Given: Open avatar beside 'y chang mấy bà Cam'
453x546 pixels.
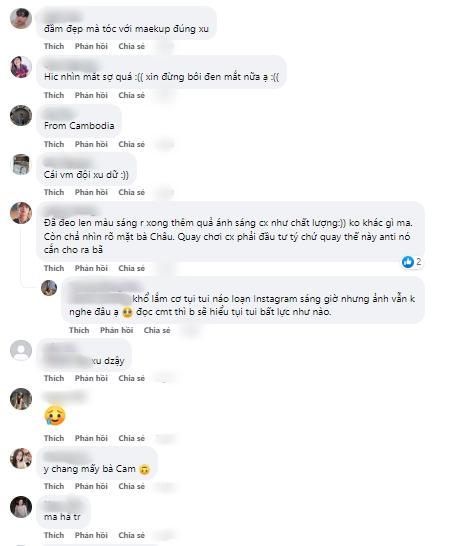Looking at the screenshot, I should (21, 459).
